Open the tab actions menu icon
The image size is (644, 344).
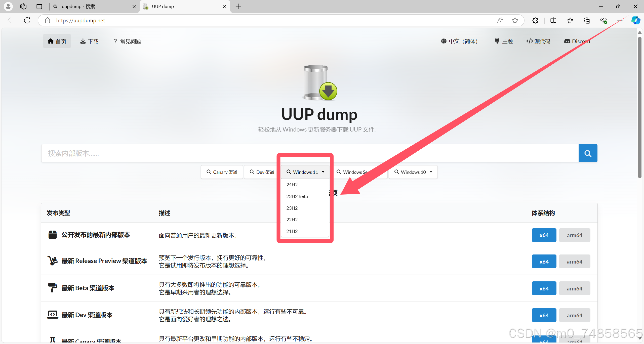click(39, 7)
